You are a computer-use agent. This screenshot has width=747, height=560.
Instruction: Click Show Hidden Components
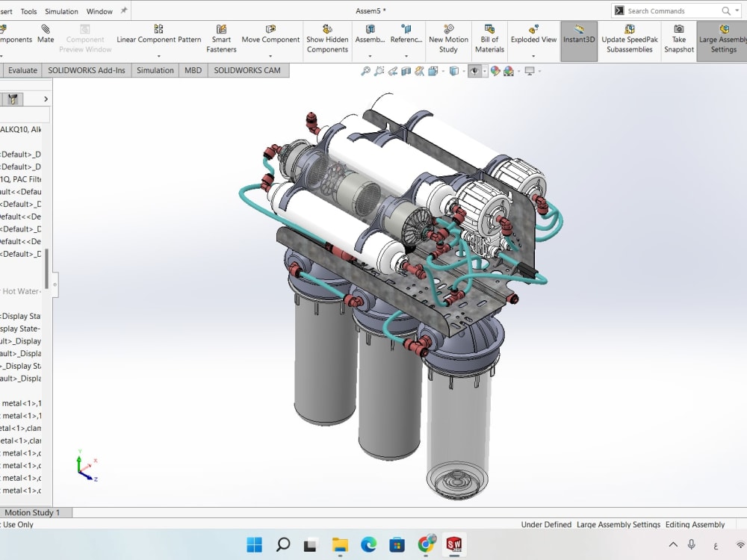(327, 39)
